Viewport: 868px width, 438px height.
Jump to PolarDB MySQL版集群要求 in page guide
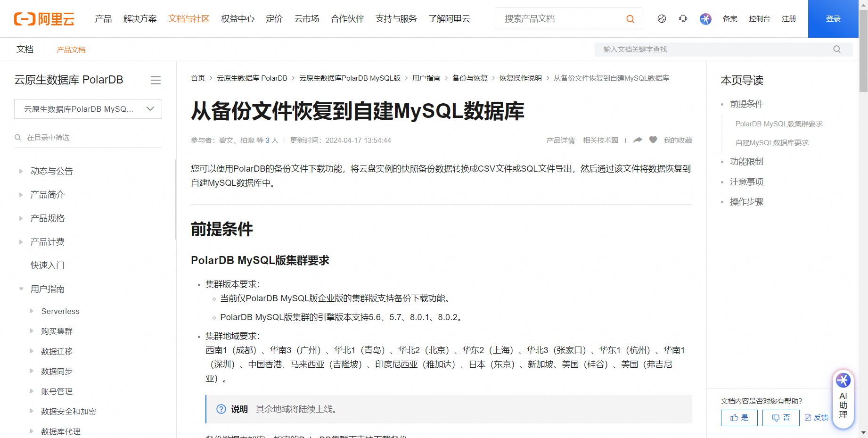coord(779,124)
